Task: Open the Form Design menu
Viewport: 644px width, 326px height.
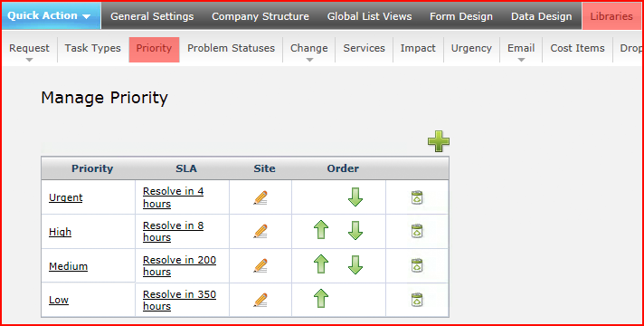Action: coord(460,16)
